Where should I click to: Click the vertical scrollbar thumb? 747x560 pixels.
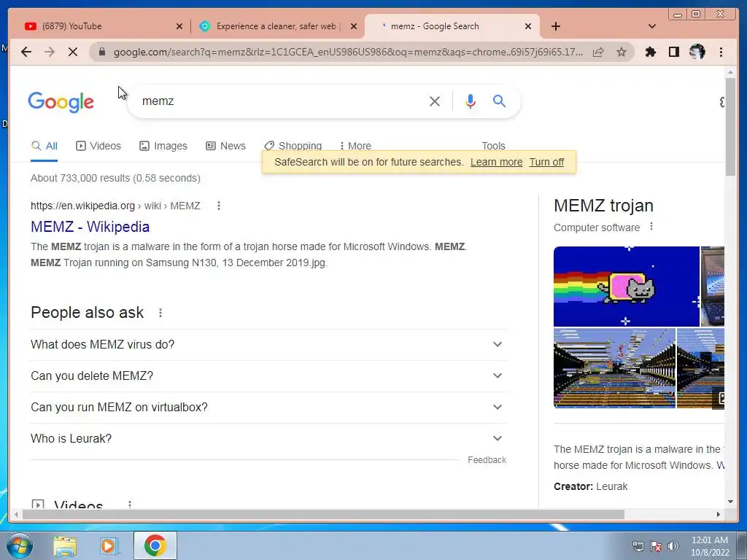coord(730,127)
